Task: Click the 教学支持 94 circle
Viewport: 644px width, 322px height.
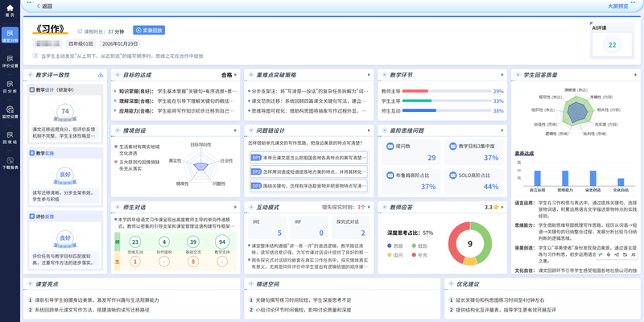Action: (x=222, y=242)
